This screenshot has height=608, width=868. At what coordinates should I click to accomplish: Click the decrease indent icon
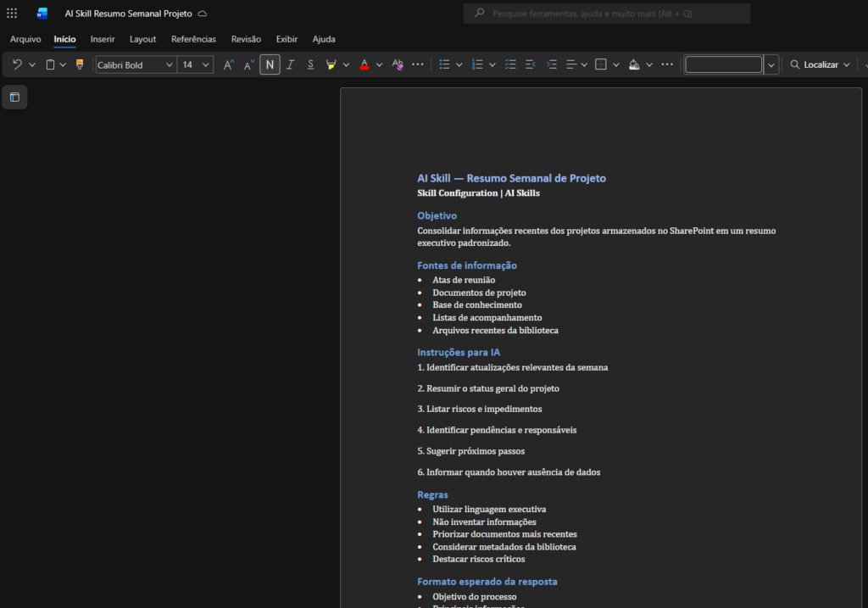click(531, 64)
